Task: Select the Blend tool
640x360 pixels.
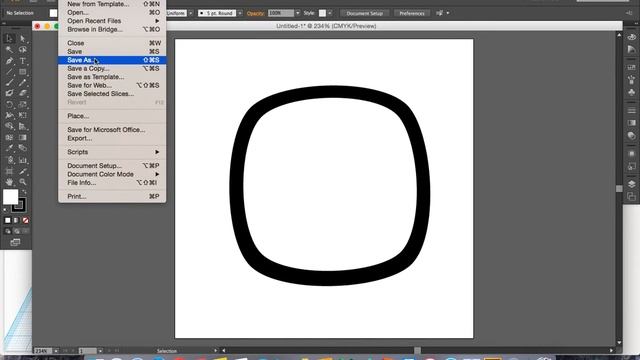Action: (x=23, y=149)
